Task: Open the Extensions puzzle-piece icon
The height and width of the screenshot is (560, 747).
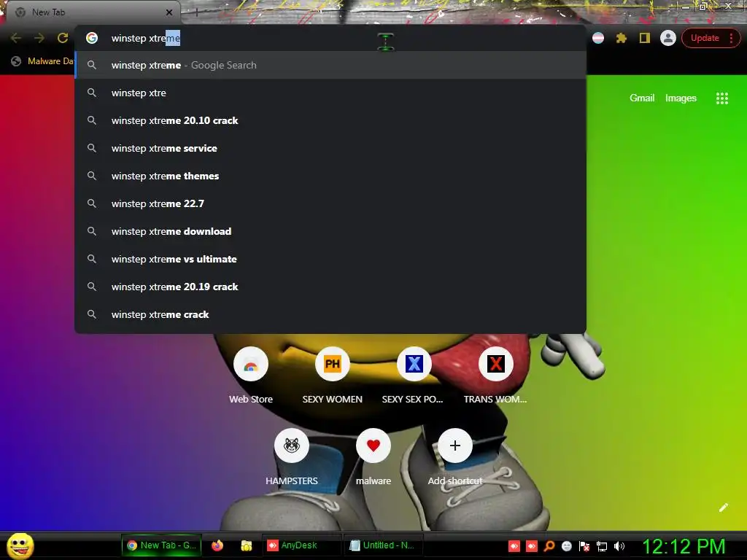Action: pos(622,38)
